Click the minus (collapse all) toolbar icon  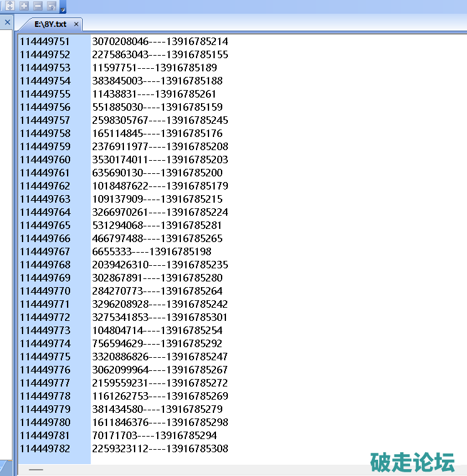point(38,6)
